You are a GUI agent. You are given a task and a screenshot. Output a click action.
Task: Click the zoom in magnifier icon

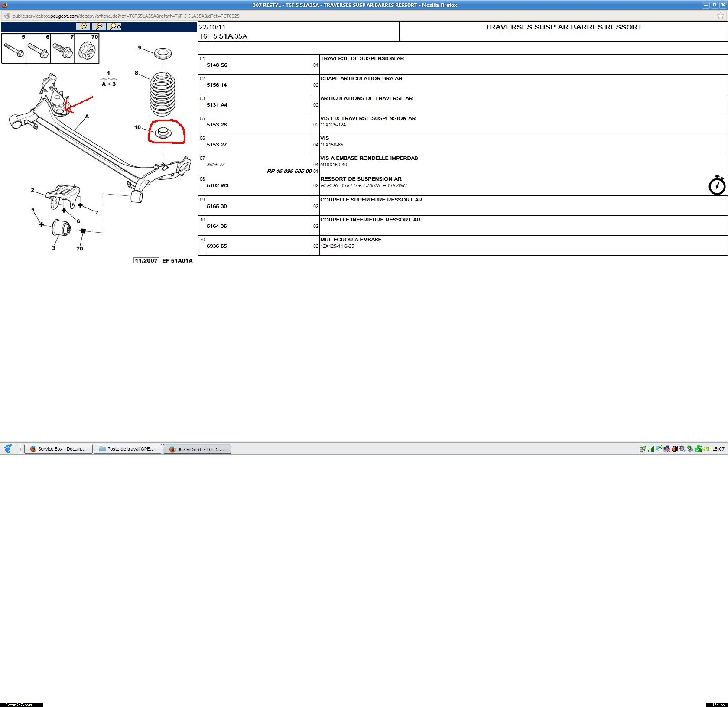[83, 26]
